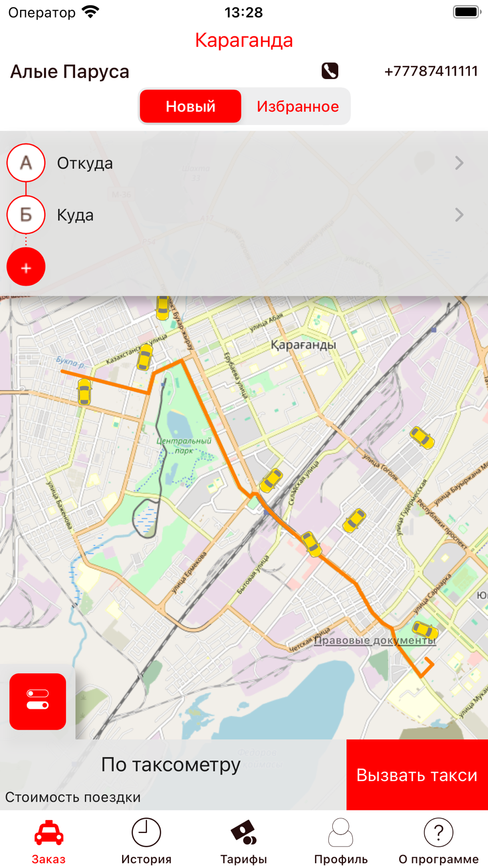The height and width of the screenshot is (868, 488).
Task: Open the История tab
Action: point(146,841)
